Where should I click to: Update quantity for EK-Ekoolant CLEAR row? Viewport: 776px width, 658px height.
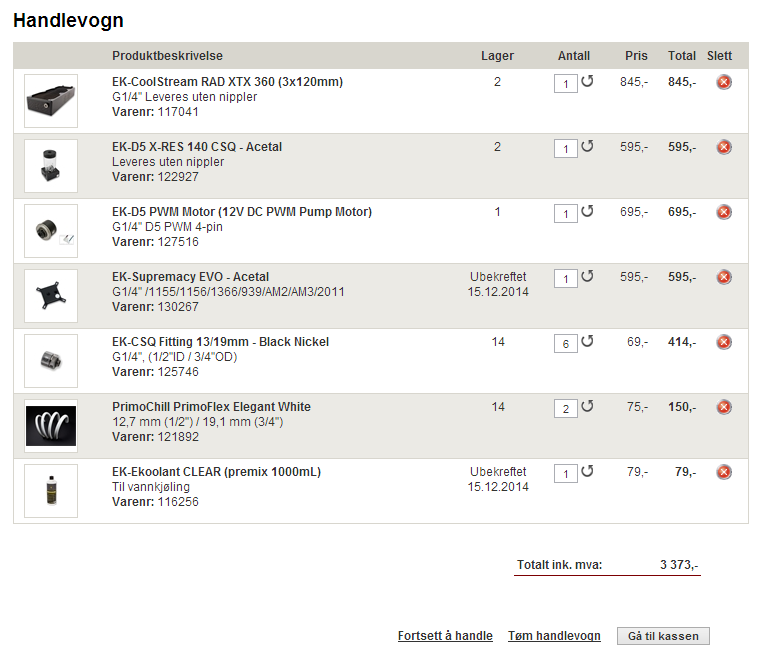point(587,471)
